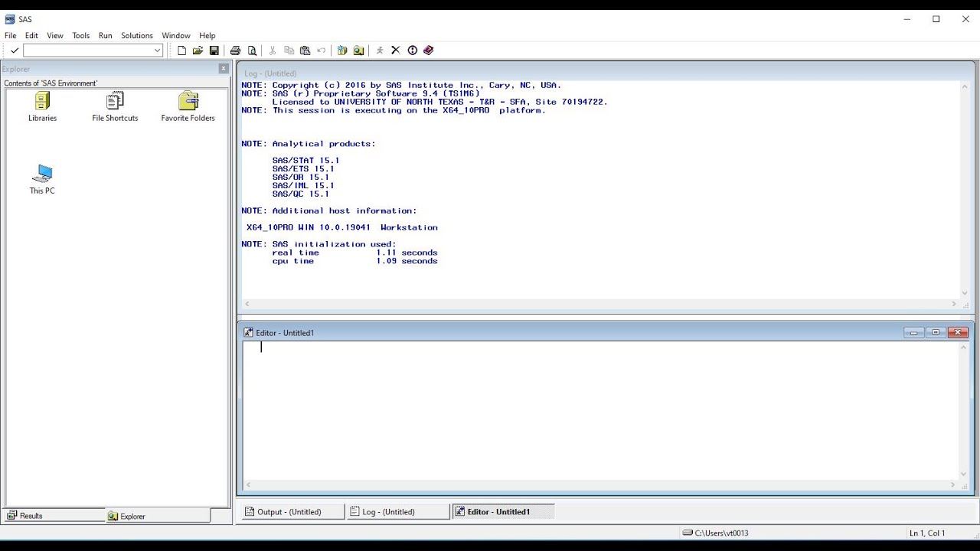Click the Break exclamation toolbar icon
Screen dimensions: 980x551
click(x=413, y=51)
